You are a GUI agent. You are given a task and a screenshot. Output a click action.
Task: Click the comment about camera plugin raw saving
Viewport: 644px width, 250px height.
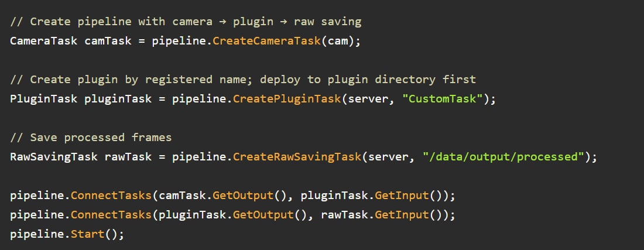186,22
